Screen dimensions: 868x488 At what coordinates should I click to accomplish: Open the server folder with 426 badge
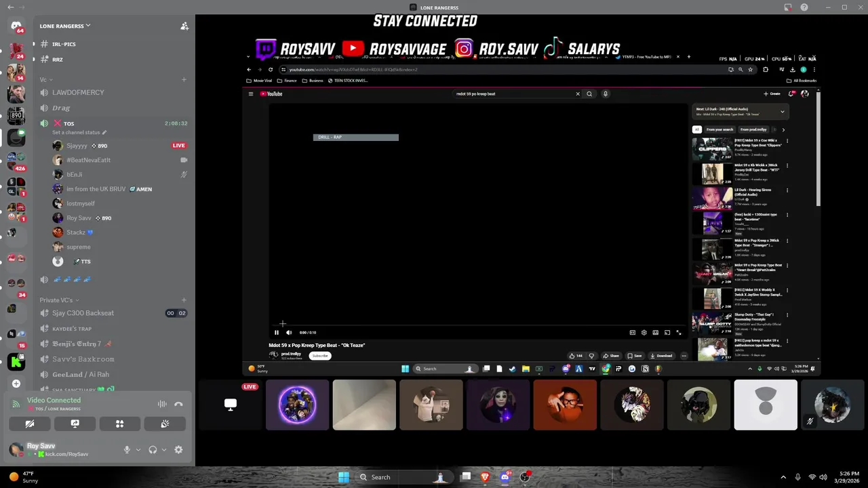[16, 161]
